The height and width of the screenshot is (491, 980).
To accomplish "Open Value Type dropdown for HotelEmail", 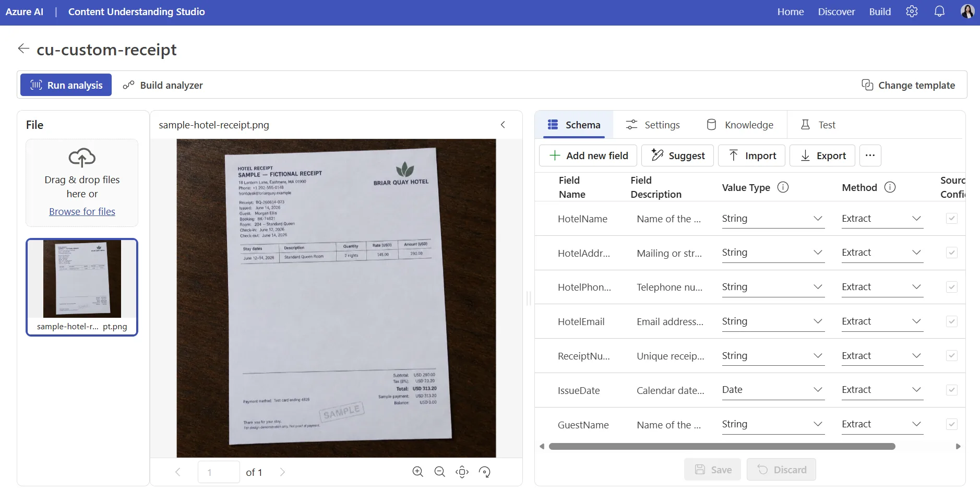I will [773, 321].
